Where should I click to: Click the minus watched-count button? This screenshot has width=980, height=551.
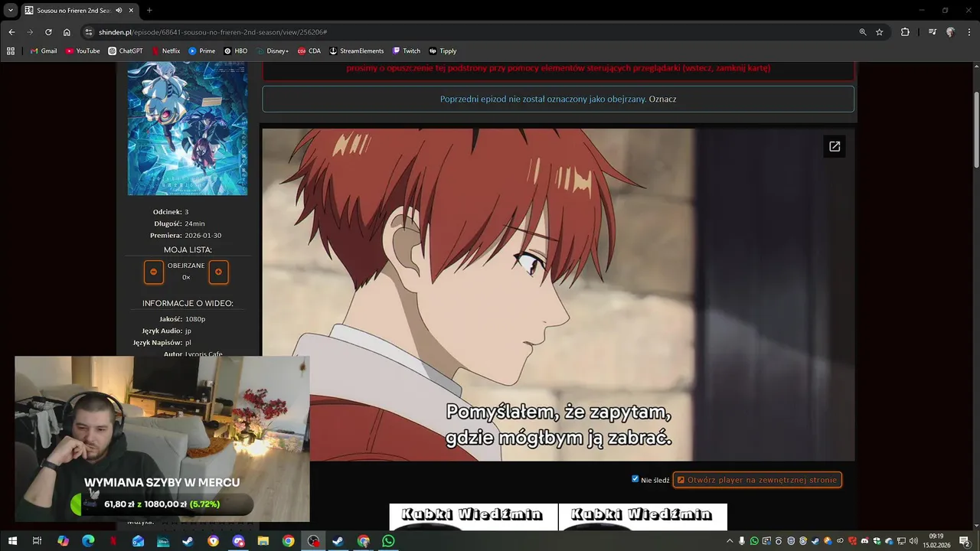pyautogui.click(x=154, y=272)
